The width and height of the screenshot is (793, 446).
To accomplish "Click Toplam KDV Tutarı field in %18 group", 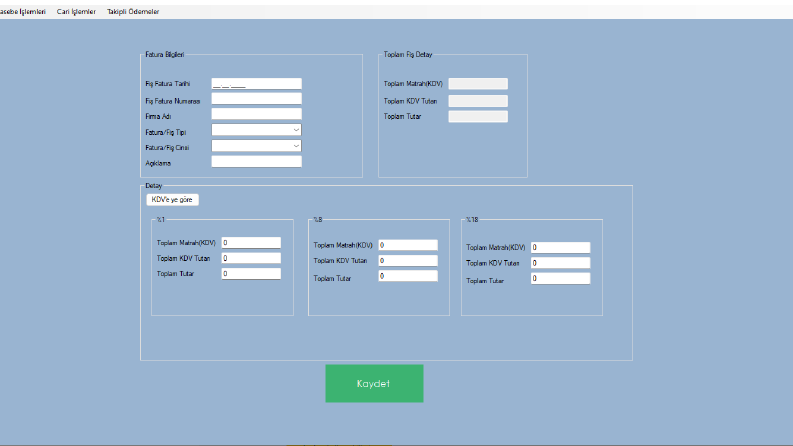I will (560, 263).
